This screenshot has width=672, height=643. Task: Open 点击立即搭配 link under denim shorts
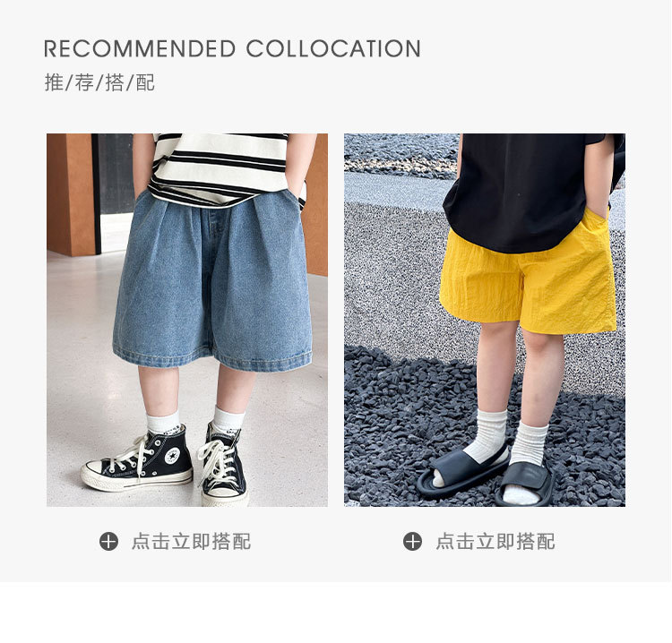tap(191, 542)
